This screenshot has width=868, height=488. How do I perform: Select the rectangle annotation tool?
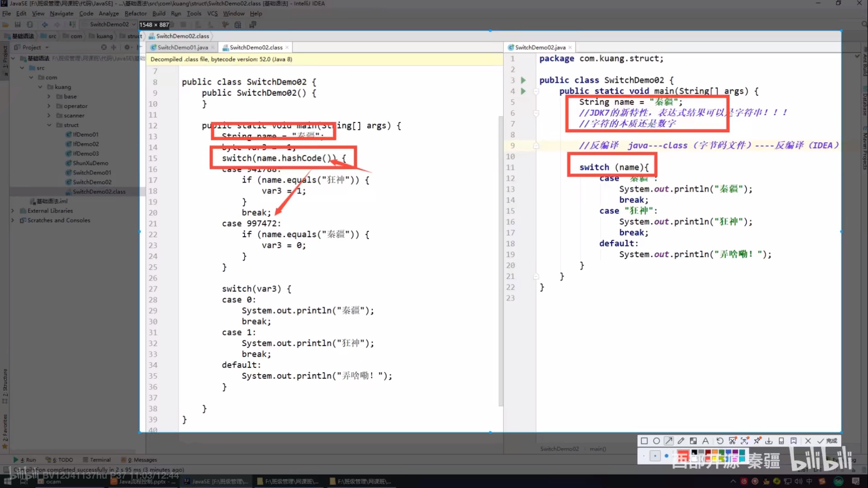click(644, 441)
